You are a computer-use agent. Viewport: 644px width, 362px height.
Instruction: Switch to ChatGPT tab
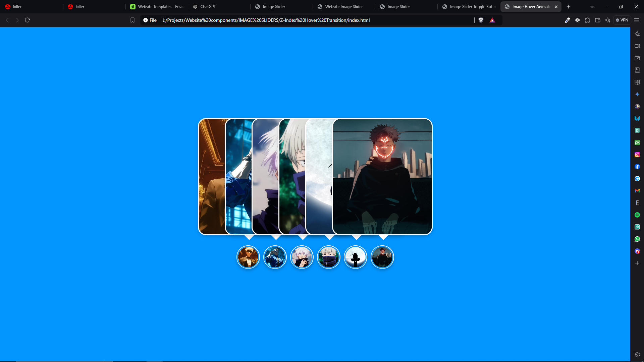[219, 7]
